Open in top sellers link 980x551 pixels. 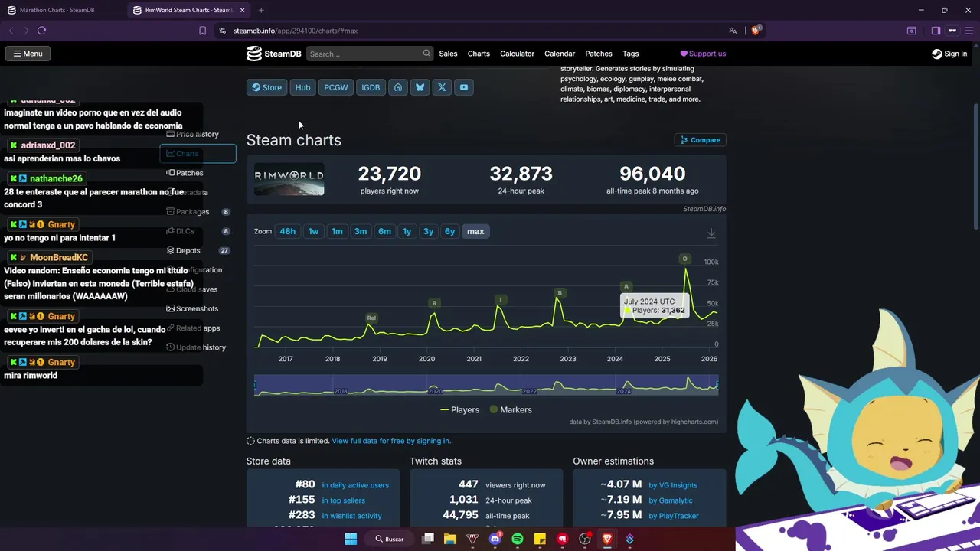click(344, 500)
